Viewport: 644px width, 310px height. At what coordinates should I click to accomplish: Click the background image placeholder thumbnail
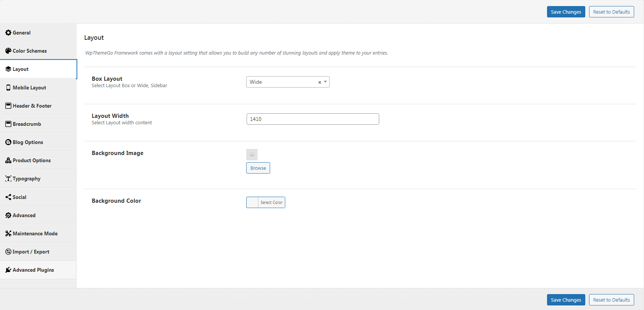(x=252, y=155)
